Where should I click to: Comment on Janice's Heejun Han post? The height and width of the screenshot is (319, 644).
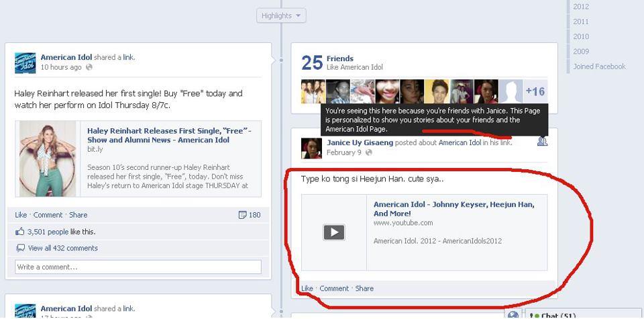(x=334, y=288)
